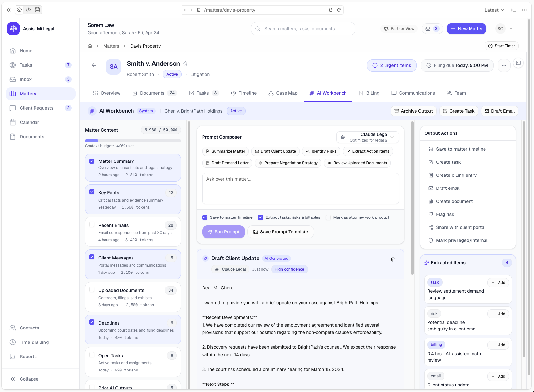Screen dimensions: 534x392
Task: Open Reports from the sidebar
Action: tap(28, 356)
